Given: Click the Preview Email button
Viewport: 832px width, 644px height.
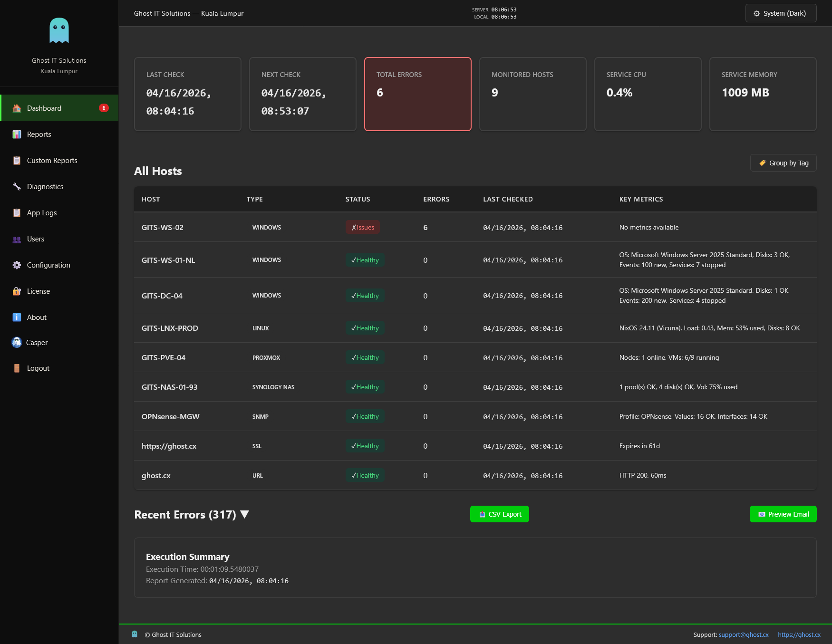Looking at the screenshot, I should (x=783, y=514).
